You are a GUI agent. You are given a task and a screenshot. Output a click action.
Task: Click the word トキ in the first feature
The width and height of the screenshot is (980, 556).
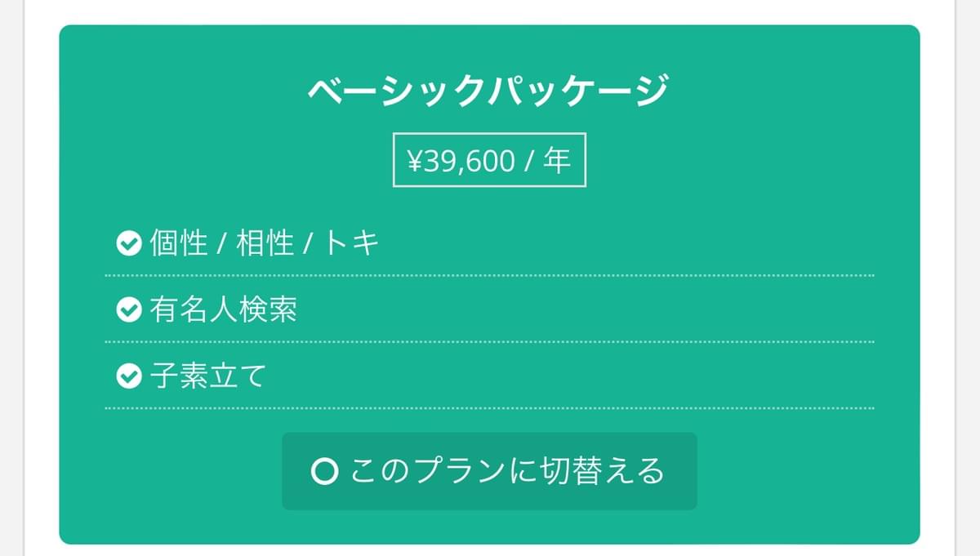tap(352, 243)
